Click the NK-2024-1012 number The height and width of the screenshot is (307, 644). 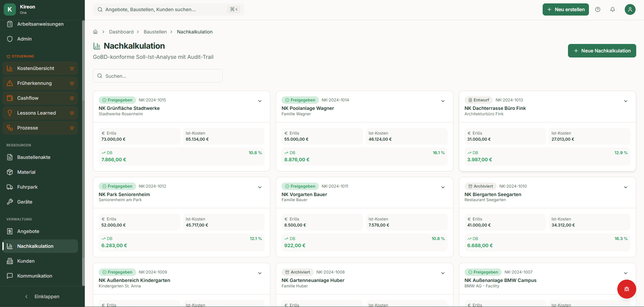152,186
